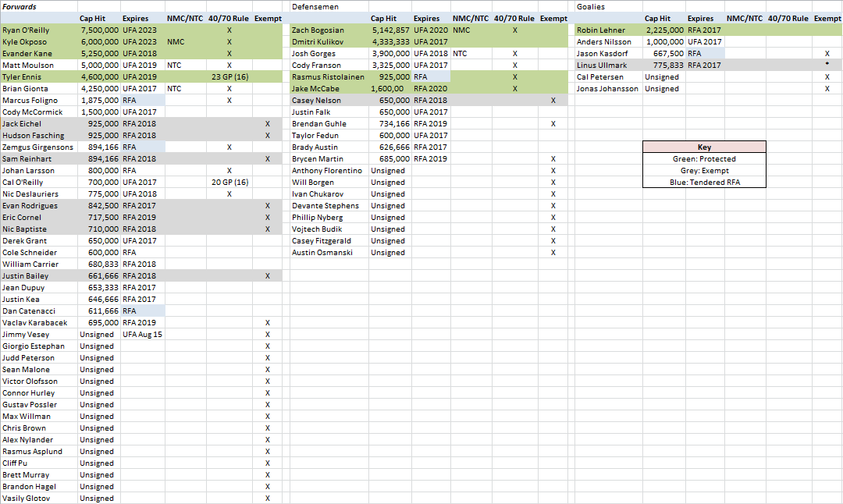Click "Grey: Exempt" in the key
Screen dimensions: 843x504
pyautogui.click(x=704, y=171)
